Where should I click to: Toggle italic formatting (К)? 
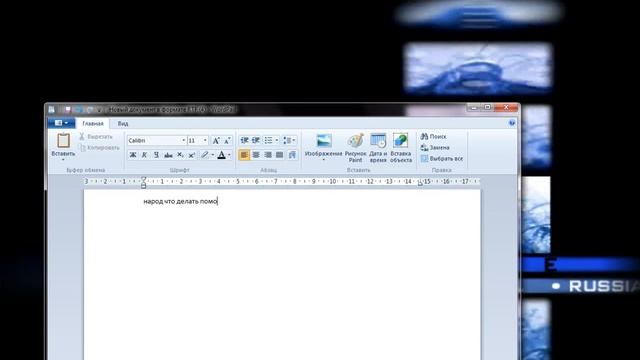[144, 155]
